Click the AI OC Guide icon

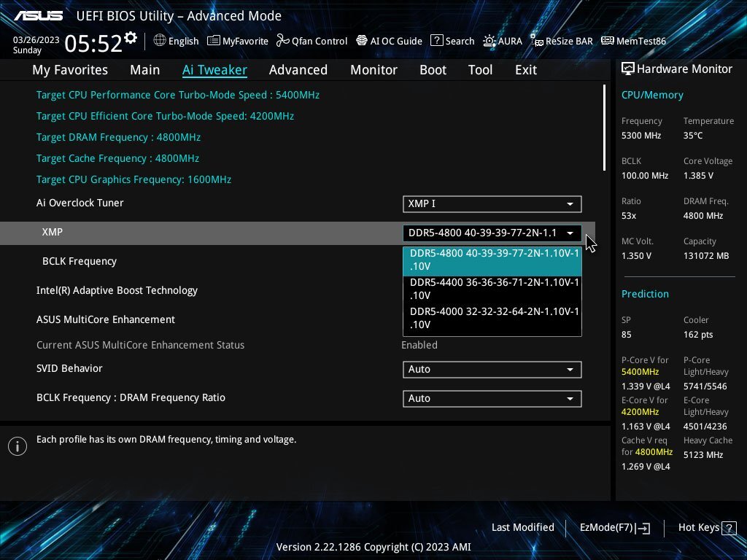(x=362, y=41)
